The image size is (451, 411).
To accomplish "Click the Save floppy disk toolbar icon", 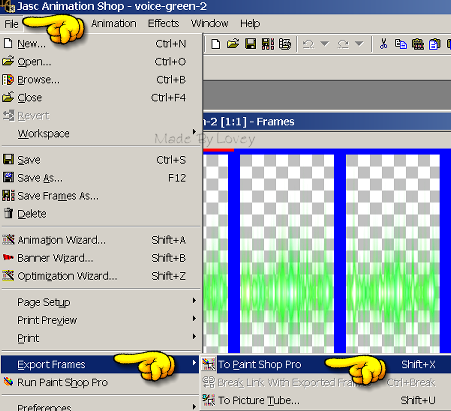I will click(x=250, y=44).
